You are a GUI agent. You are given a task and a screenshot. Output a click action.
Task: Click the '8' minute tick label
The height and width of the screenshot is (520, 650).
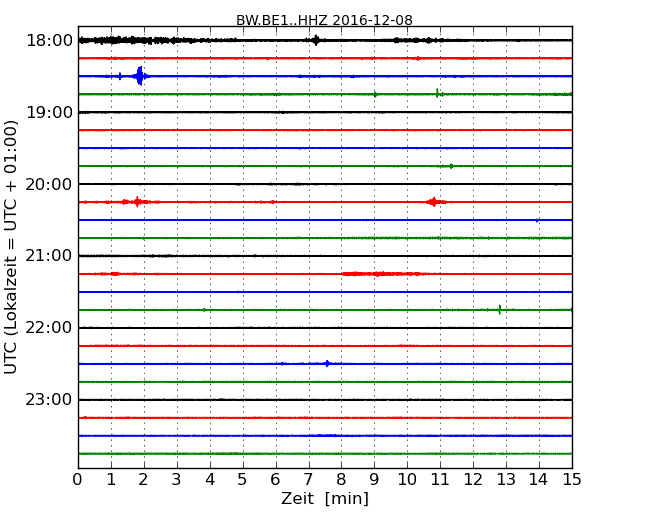[x=341, y=480]
